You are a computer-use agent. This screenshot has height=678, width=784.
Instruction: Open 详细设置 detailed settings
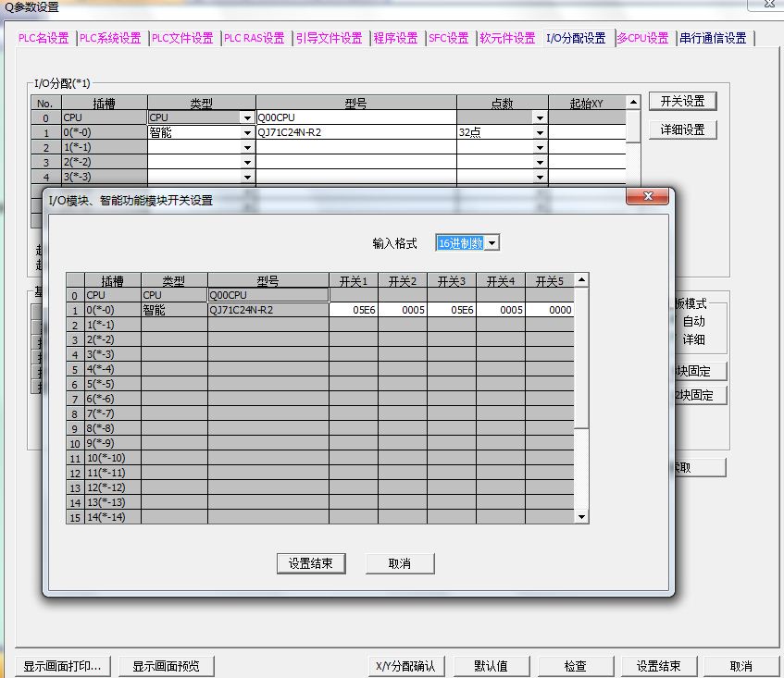(x=682, y=130)
